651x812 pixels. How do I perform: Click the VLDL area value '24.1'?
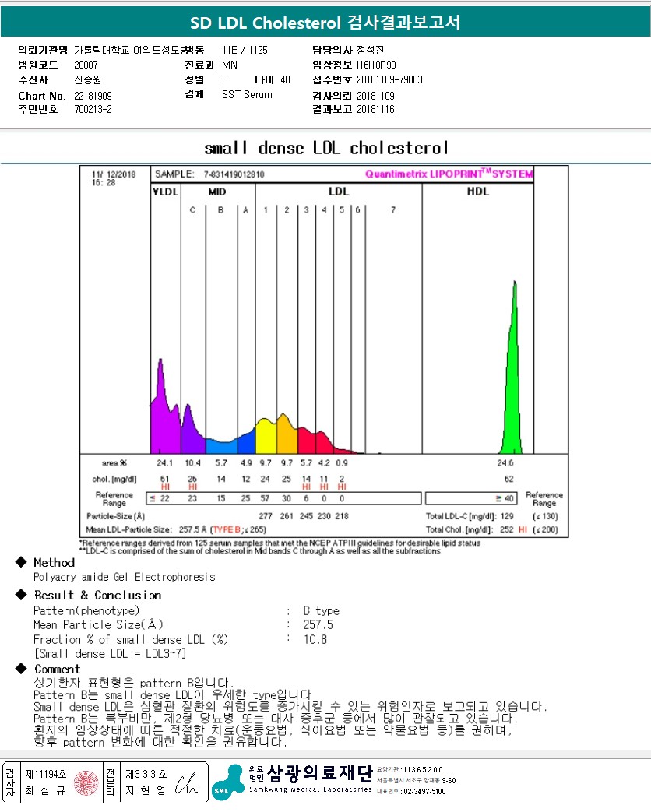(164, 463)
